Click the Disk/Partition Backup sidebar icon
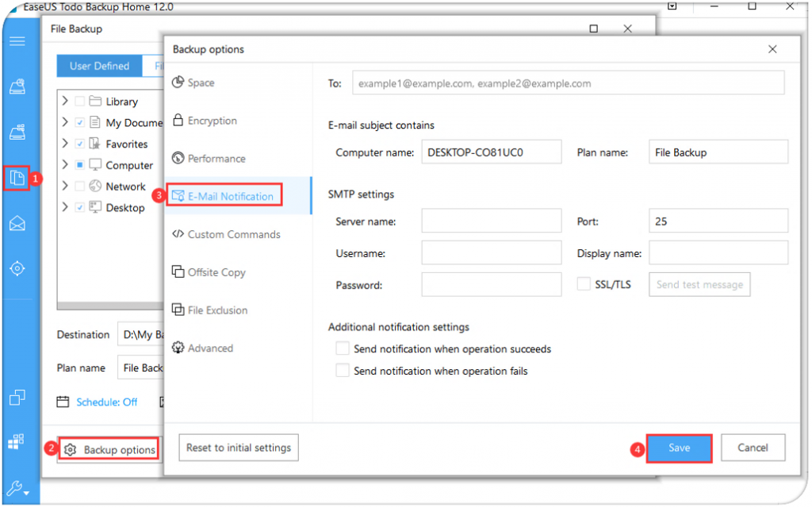Viewport: 812px width, 508px height. pos(17,87)
